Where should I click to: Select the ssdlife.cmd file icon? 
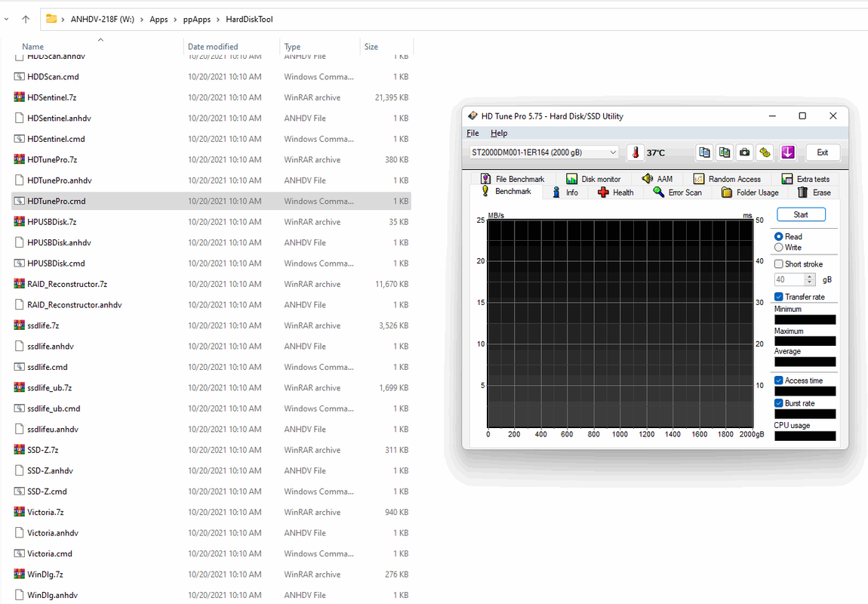[19, 367]
